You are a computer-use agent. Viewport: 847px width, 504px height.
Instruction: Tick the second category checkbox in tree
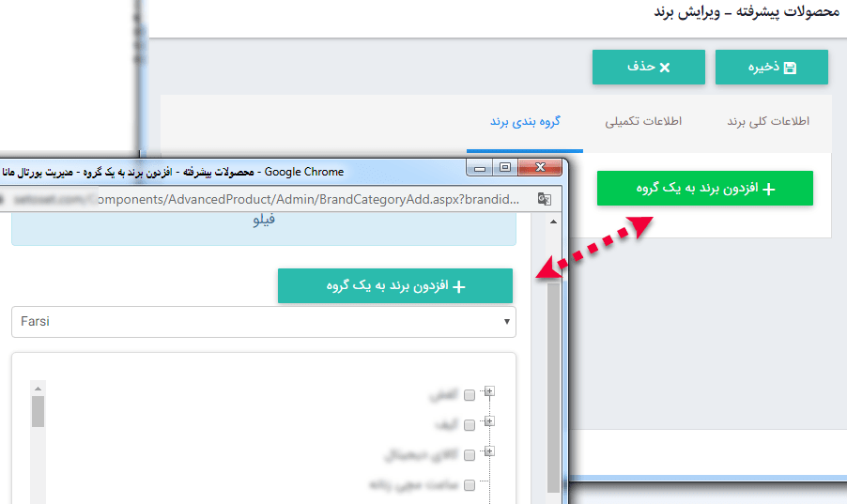tap(470, 426)
